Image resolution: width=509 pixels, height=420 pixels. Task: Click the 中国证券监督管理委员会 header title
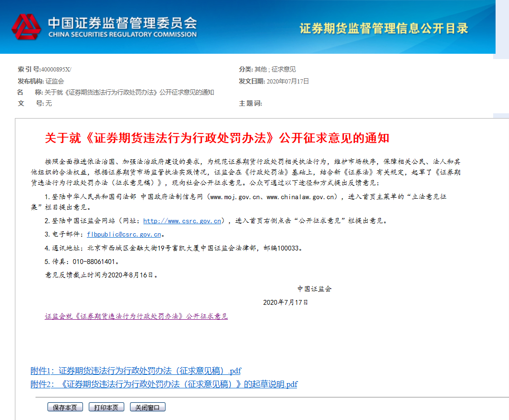click(122, 23)
